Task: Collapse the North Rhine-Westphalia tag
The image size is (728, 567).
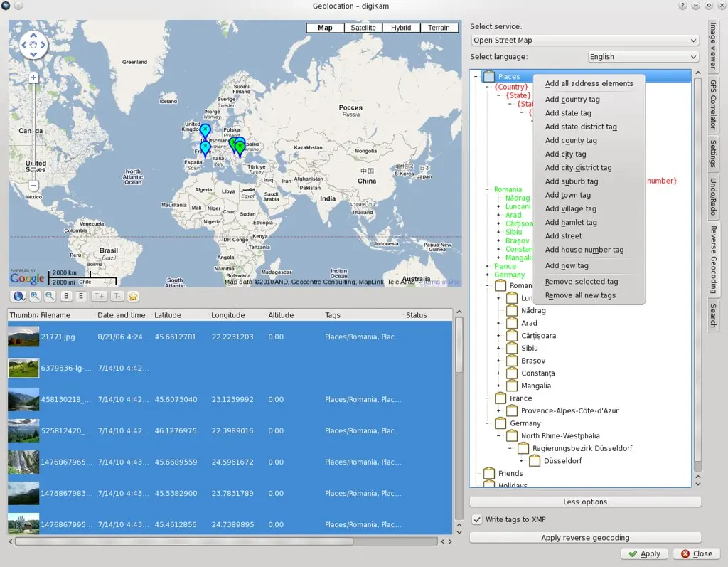Action: 498,436
